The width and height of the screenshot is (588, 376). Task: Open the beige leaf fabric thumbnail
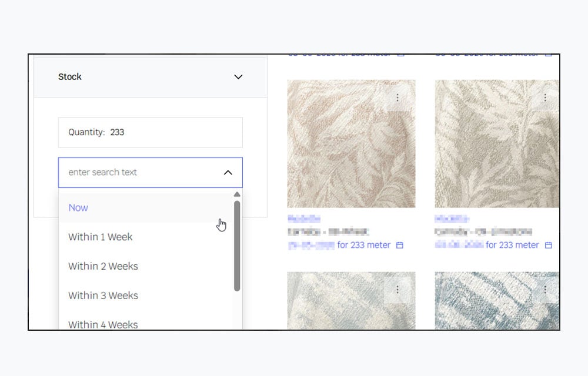497,144
